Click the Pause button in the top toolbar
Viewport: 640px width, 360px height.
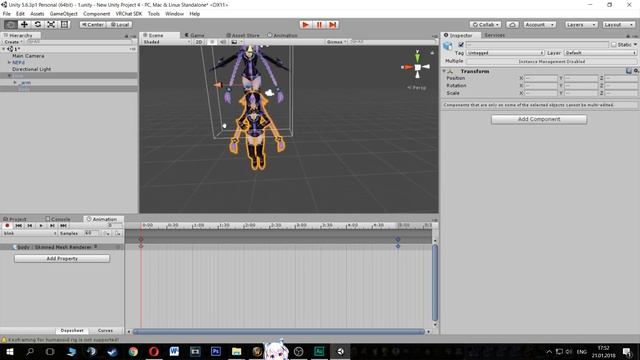(319, 24)
